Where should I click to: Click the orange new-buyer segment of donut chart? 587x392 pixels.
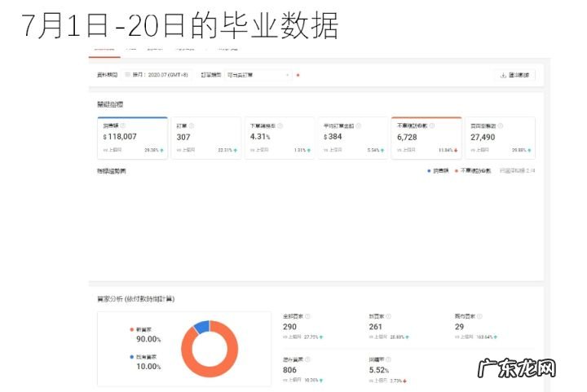point(211,371)
